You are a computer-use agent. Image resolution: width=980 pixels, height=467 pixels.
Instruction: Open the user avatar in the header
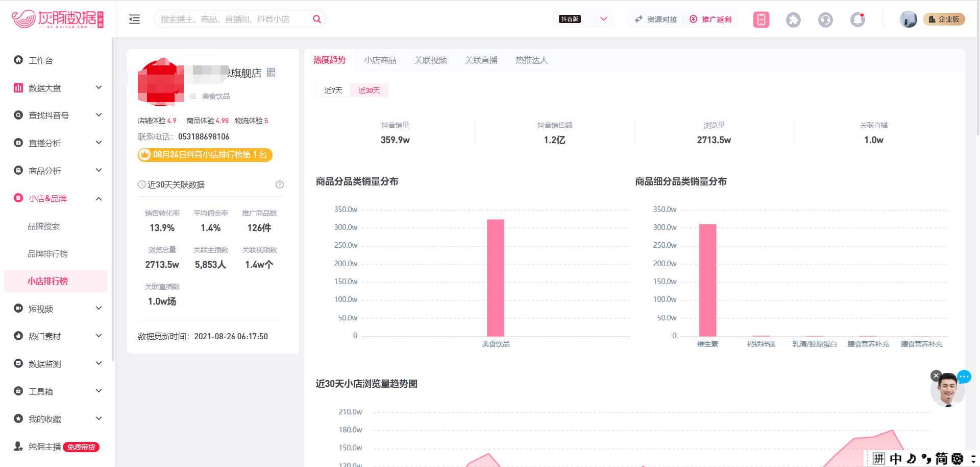[908, 19]
